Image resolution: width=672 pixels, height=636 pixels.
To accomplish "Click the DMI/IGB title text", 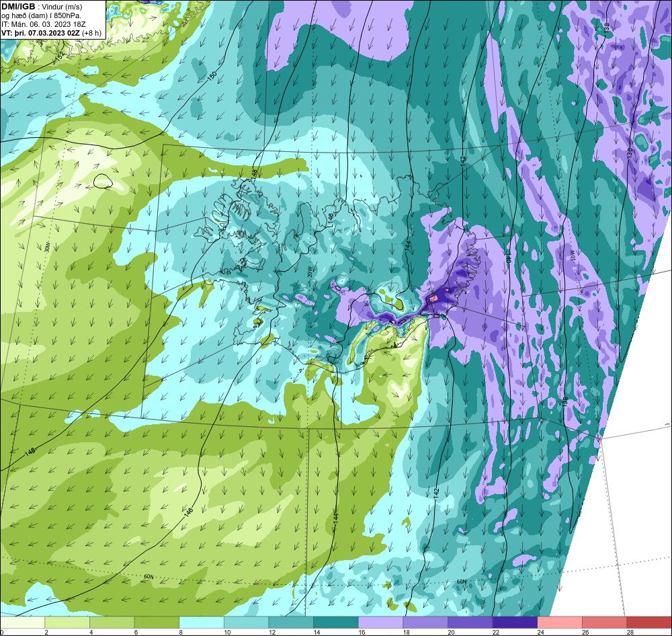I will pyautogui.click(x=18, y=7).
